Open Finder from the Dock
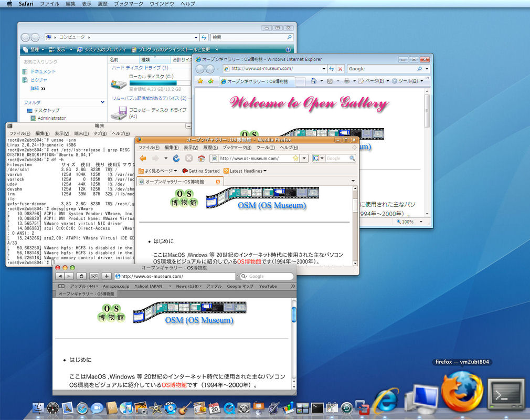The height and width of the screenshot is (420, 530). click(39, 408)
